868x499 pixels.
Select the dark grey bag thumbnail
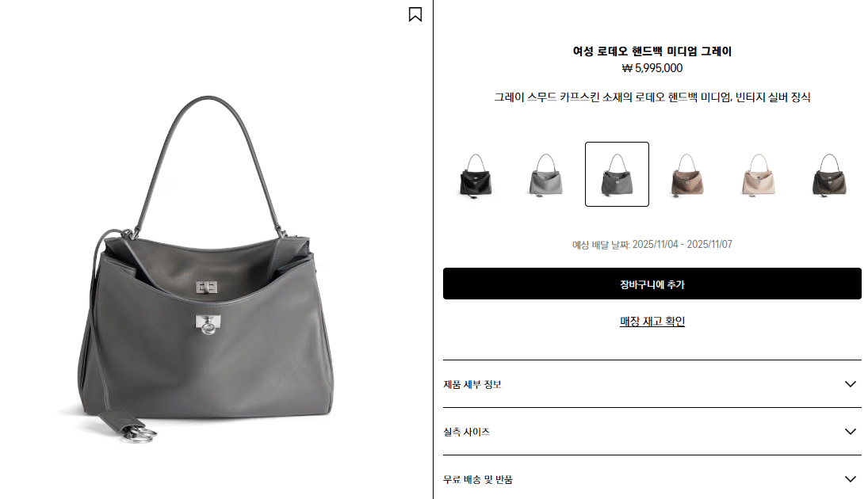pyautogui.click(x=617, y=174)
